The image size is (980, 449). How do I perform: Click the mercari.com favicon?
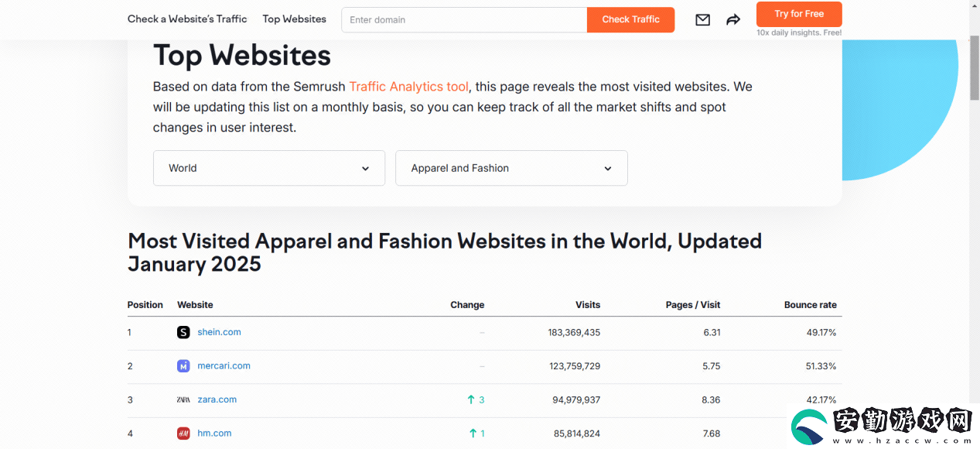click(183, 366)
